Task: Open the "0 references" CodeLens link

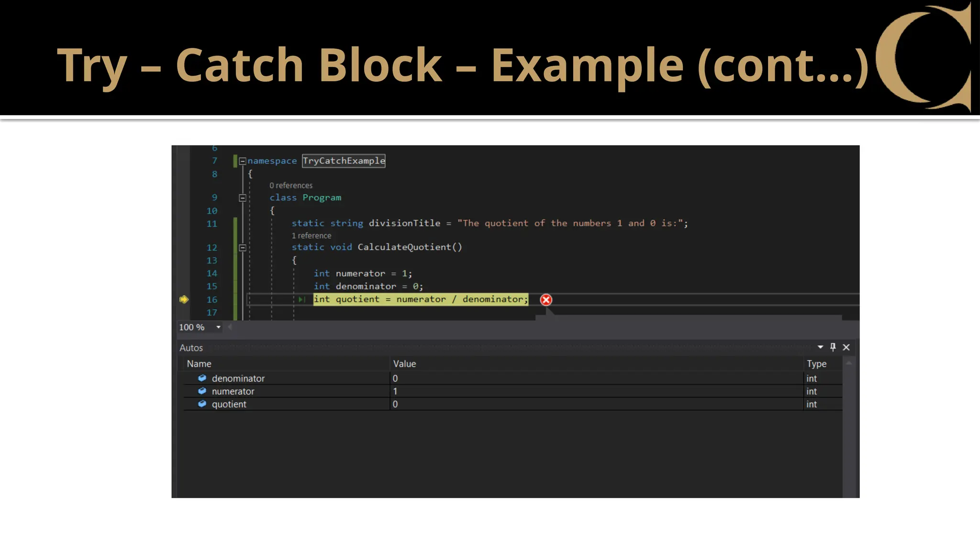Action: click(291, 186)
